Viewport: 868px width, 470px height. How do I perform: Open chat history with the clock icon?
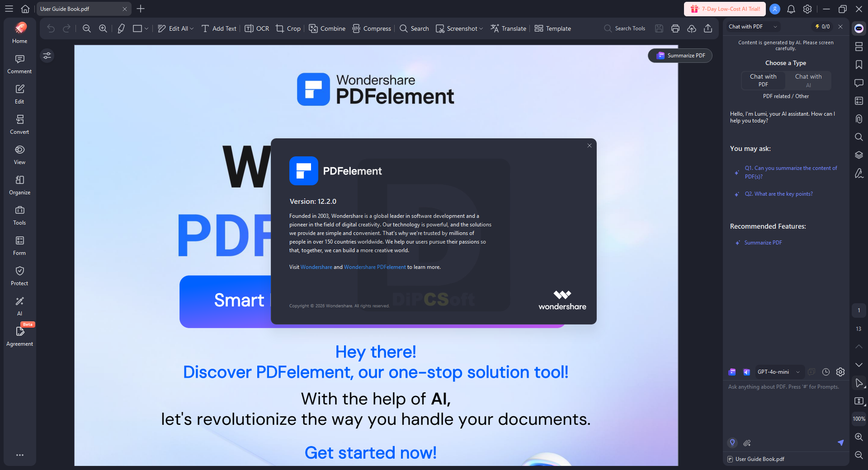point(826,372)
